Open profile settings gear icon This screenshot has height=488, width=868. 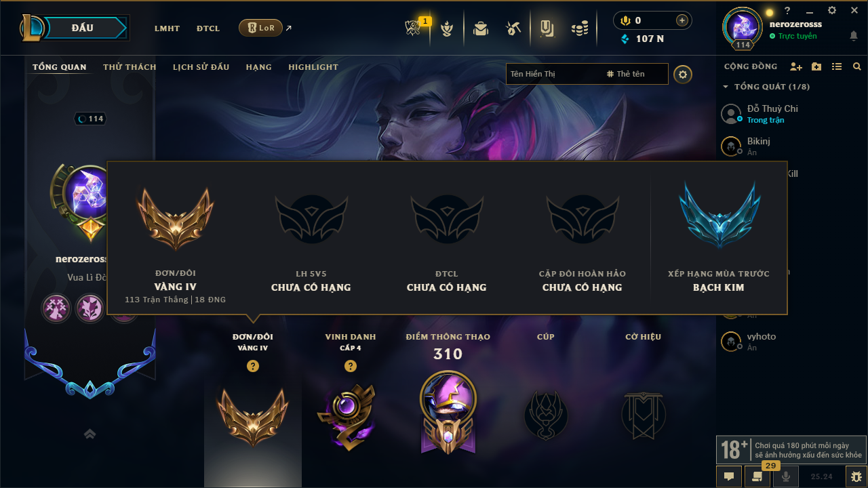683,74
